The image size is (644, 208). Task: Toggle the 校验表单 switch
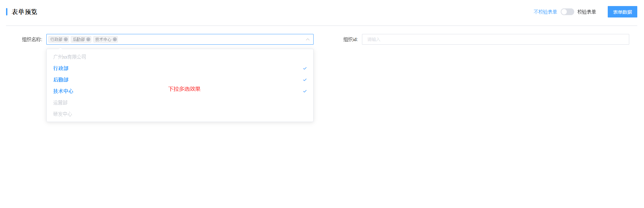coord(567,12)
